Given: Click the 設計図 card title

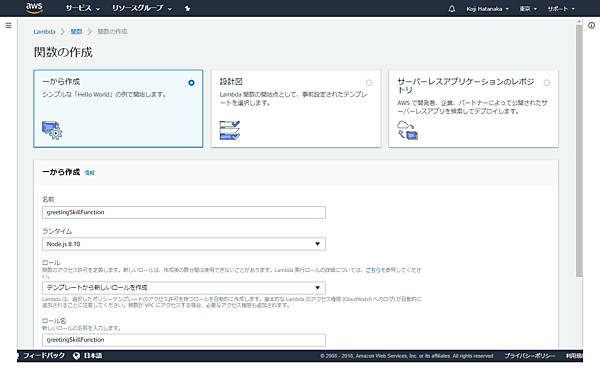Looking at the screenshot, I should 231,82.
